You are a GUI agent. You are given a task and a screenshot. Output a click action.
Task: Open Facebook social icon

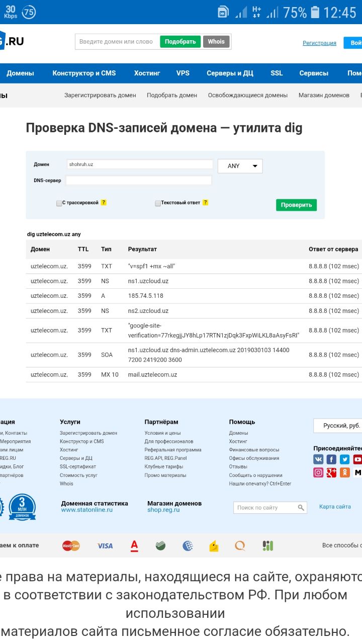click(331, 459)
